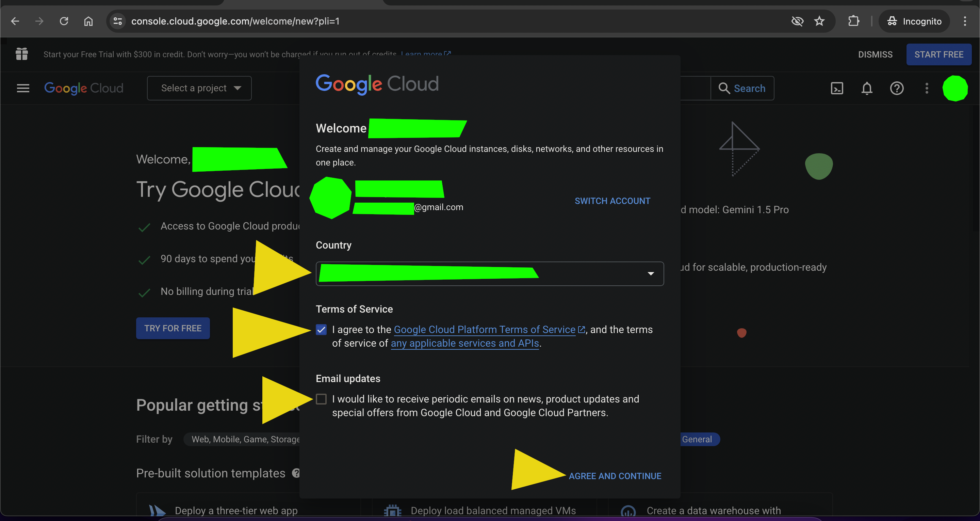Screen dimensions: 980x521
Task: Open the Incognito profile indicator
Action: pyautogui.click(x=914, y=21)
